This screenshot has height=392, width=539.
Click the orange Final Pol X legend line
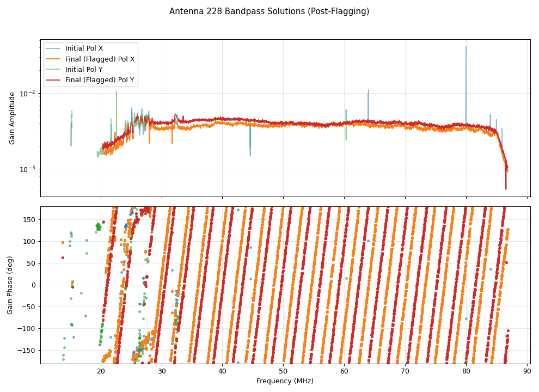tap(53, 59)
